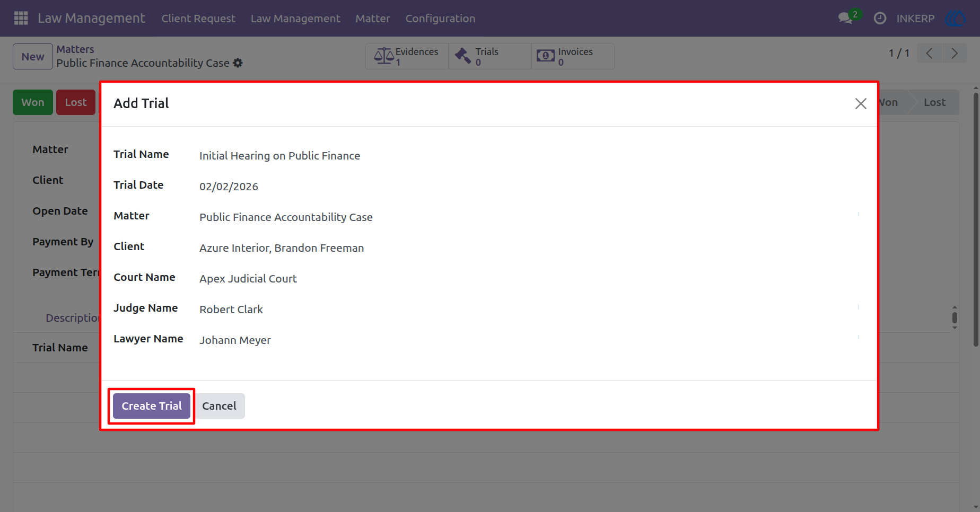Open the Matter menu
The image size is (980, 512).
pos(373,18)
